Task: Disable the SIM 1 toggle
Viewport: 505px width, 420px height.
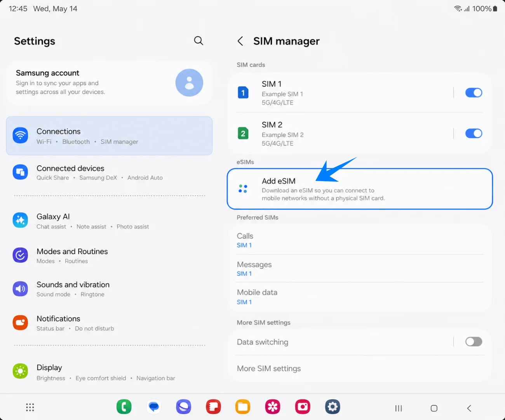Action: pos(474,93)
